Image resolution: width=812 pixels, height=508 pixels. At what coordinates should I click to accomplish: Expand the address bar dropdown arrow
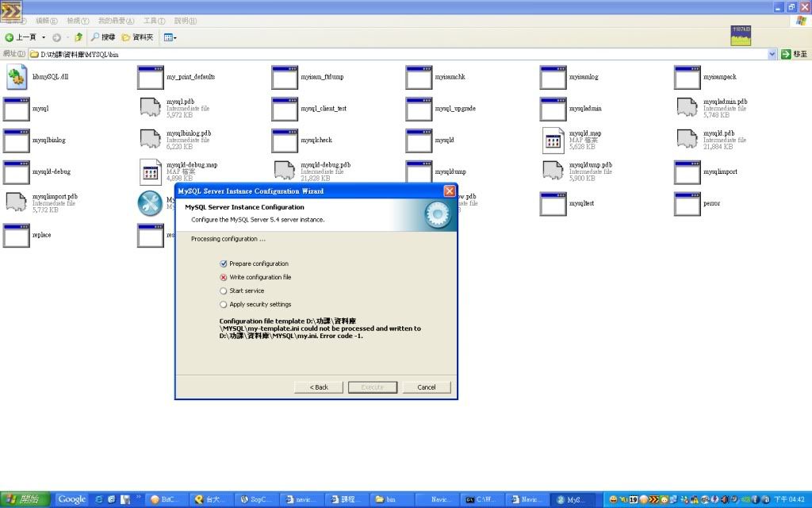[772, 54]
